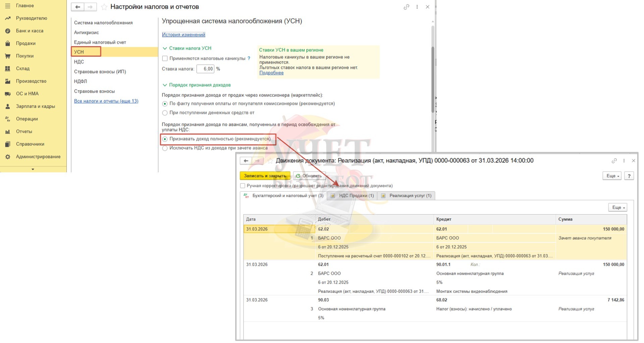Click the Ставка налога input field

tap(205, 69)
